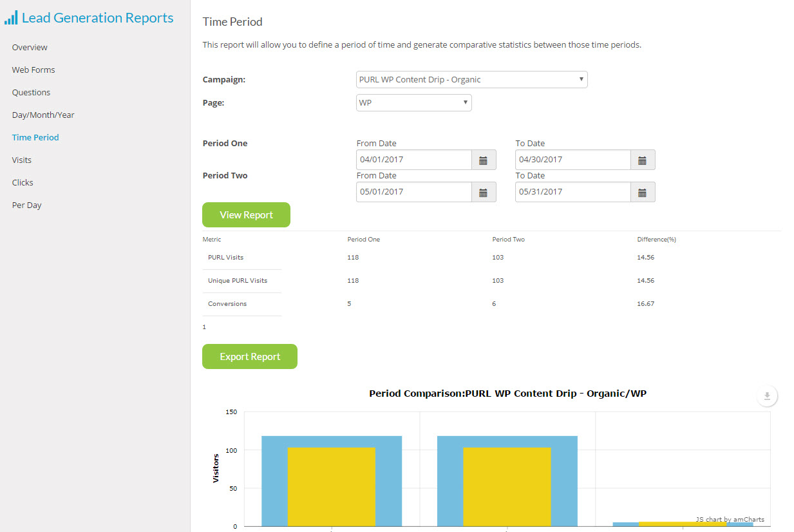The image size is (794, 532).
Task: Open the Visits report
Action: 22,160
